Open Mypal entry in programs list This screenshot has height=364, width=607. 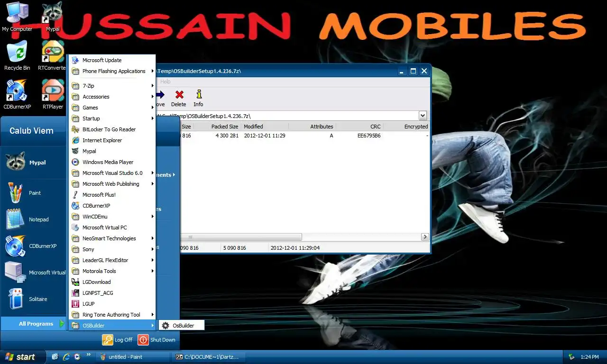pos(112,151)
